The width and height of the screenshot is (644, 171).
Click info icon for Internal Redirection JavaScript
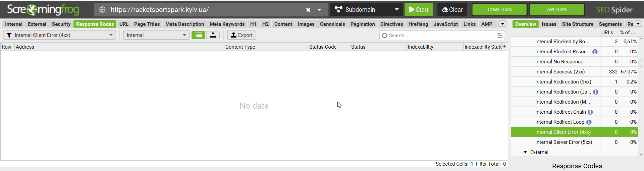tap(596, 92)
